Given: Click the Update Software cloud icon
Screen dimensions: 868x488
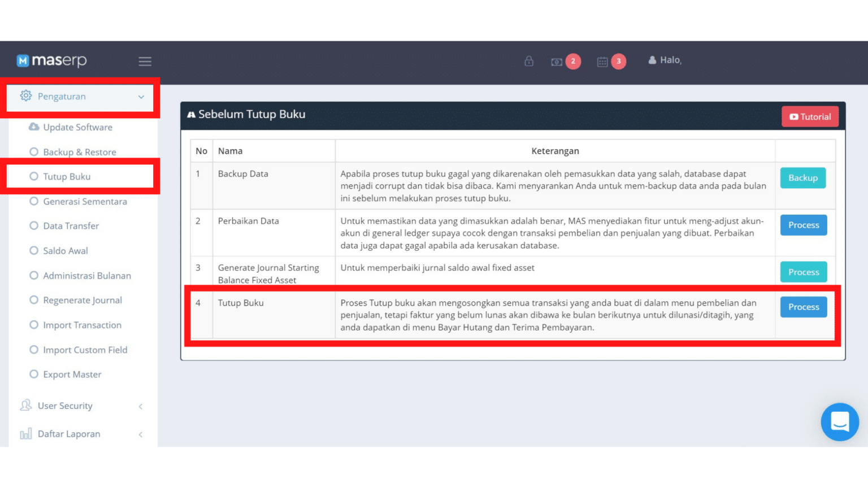Looking at the screenshot, I should click(34, 127).
